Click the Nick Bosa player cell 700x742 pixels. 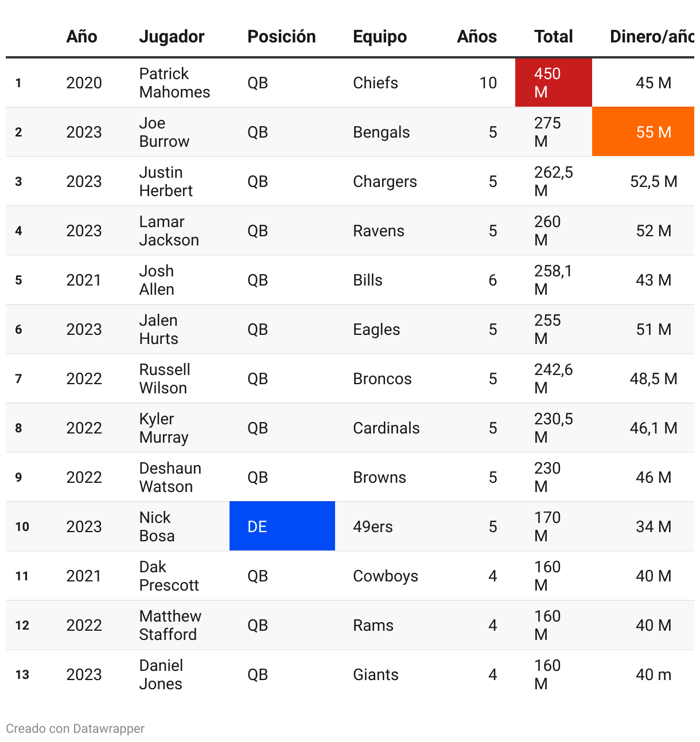[x=157, y=526]
